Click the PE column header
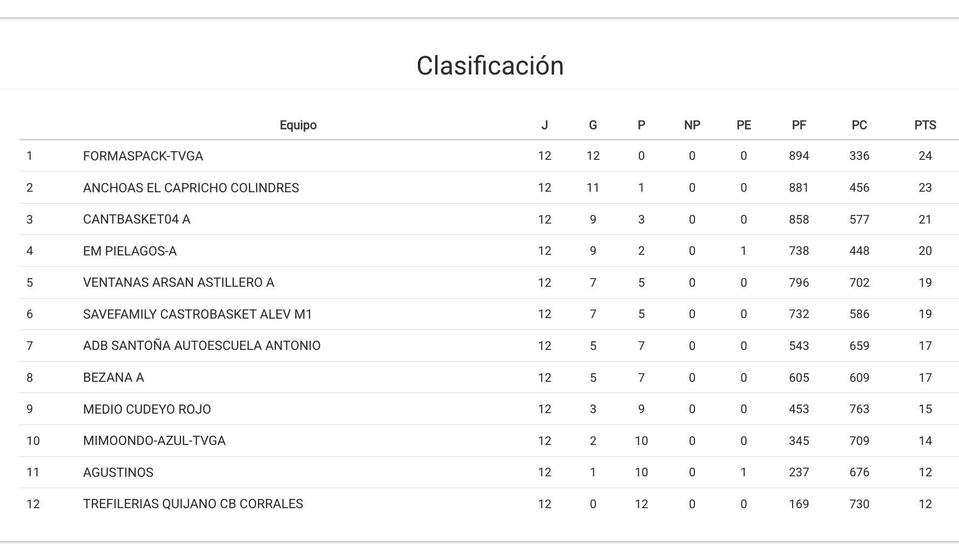The image size is (959, 560). click(744, 125)
